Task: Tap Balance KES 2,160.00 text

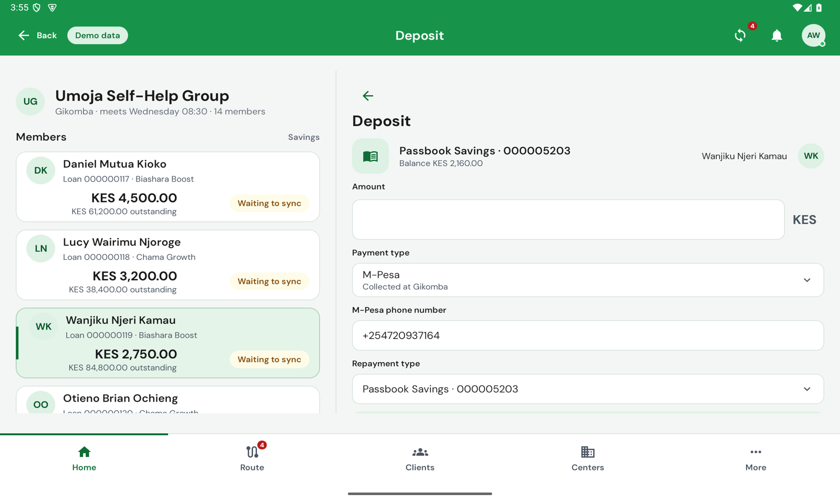Action: 441,163
